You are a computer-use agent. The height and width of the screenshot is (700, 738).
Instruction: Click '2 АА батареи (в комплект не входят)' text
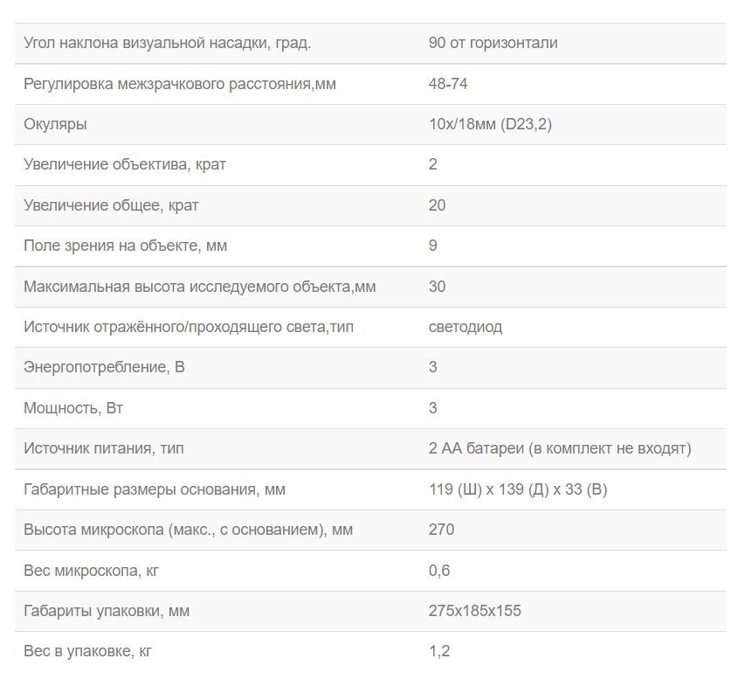560,448
